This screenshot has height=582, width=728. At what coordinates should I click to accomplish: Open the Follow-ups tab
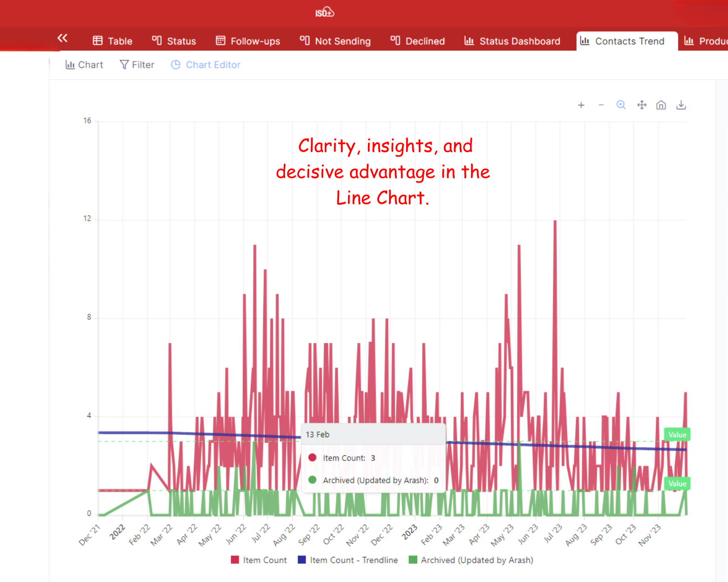248,41
